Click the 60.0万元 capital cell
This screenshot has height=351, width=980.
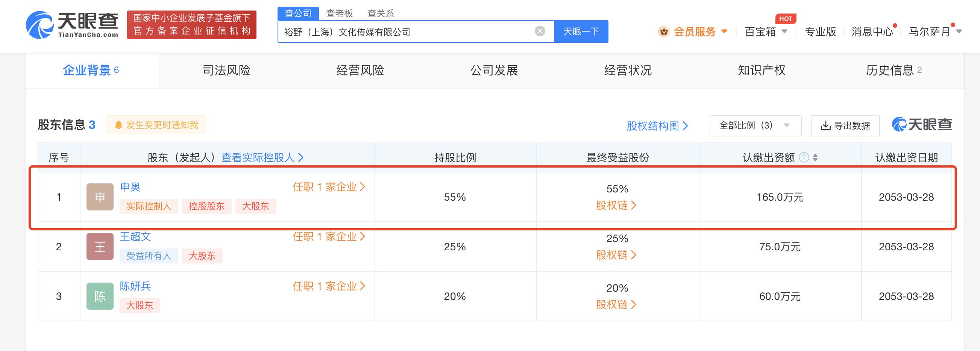780,296
